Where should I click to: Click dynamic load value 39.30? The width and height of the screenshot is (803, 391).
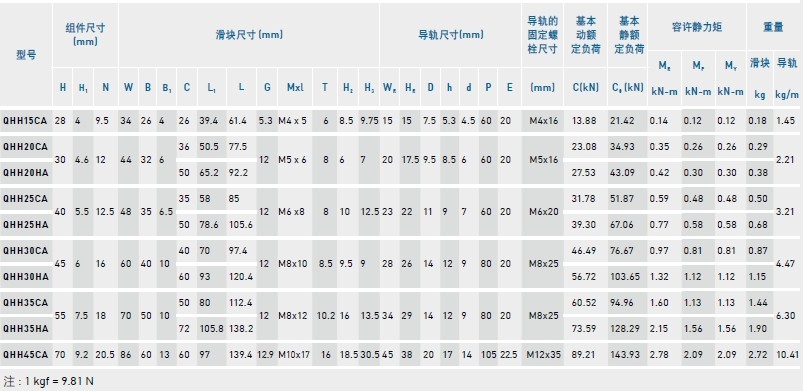[584, 224]
